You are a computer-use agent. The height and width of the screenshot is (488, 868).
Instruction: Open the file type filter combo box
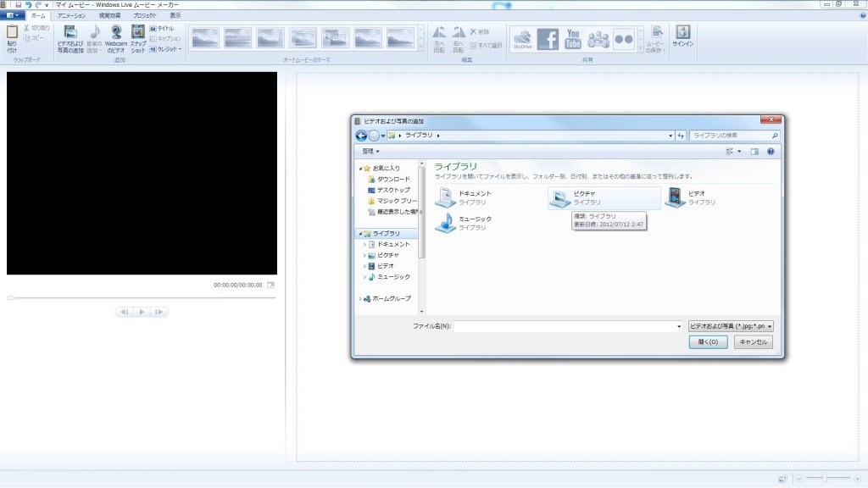click(x=731, y=326)
